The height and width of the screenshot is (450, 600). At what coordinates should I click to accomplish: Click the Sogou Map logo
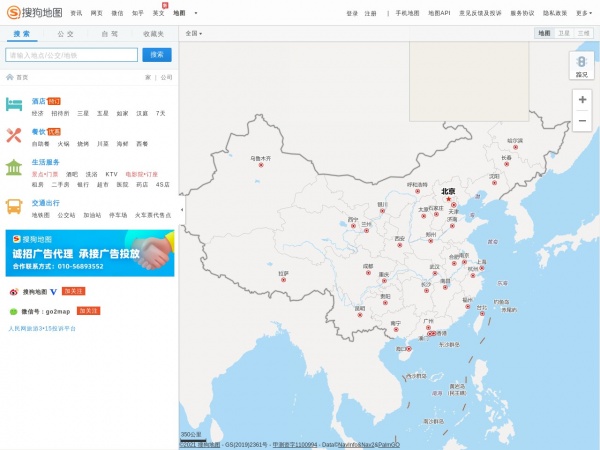pos(34,13)
